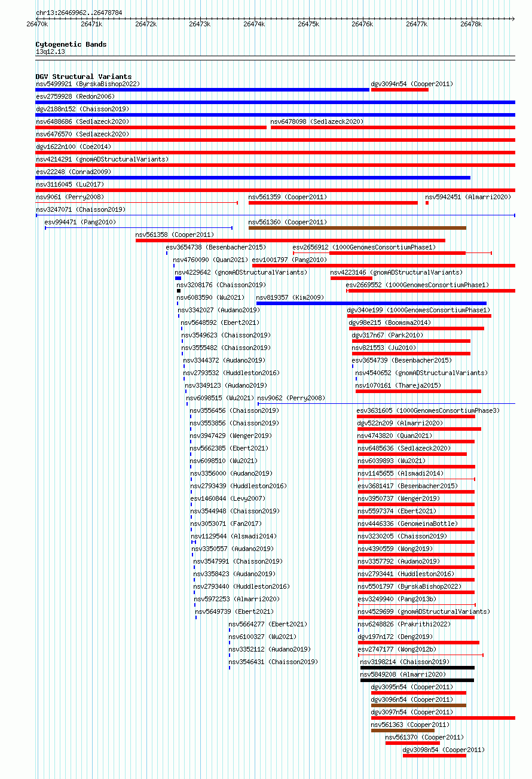
Task: Open esv1460844 (Levy2007) variant
Action: [228, 498]
